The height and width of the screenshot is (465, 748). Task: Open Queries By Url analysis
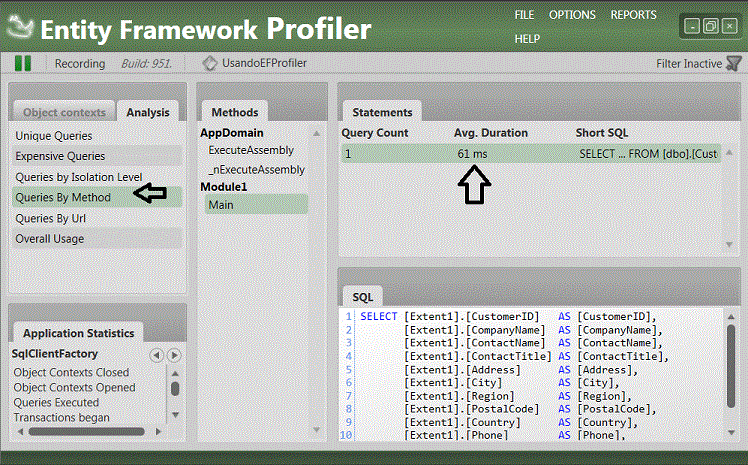click(97, 218)
